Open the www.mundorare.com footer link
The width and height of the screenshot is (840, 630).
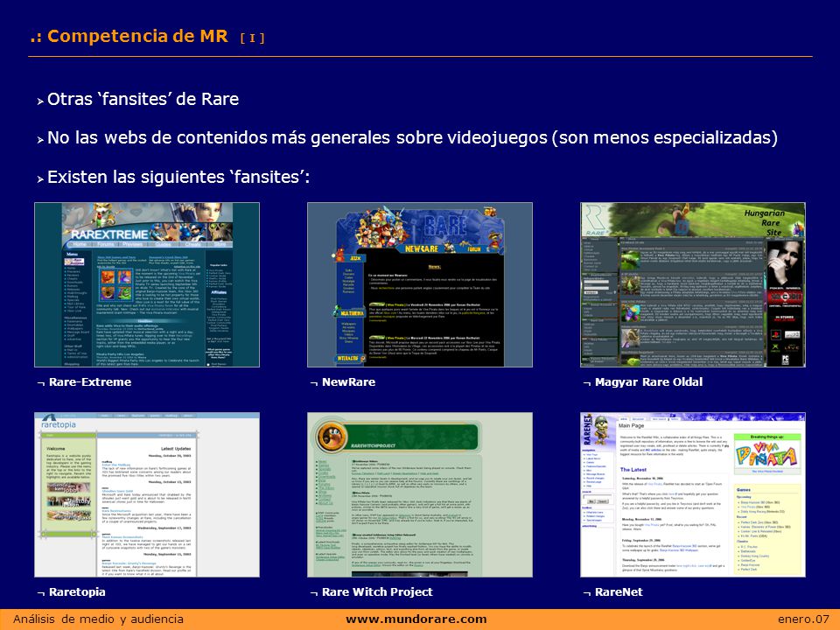[416, 619]
